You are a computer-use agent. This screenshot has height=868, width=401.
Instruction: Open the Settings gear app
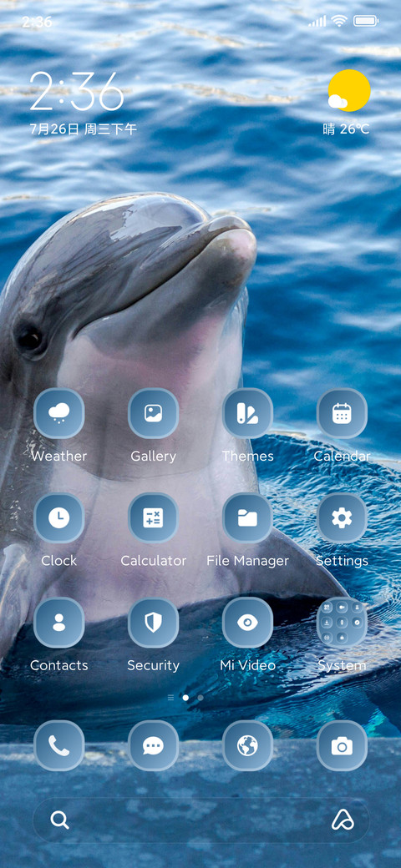click(342, 518)
